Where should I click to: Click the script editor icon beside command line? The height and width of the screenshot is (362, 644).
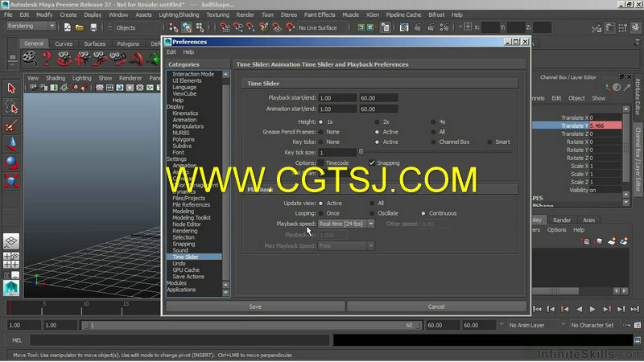point(638,340)
